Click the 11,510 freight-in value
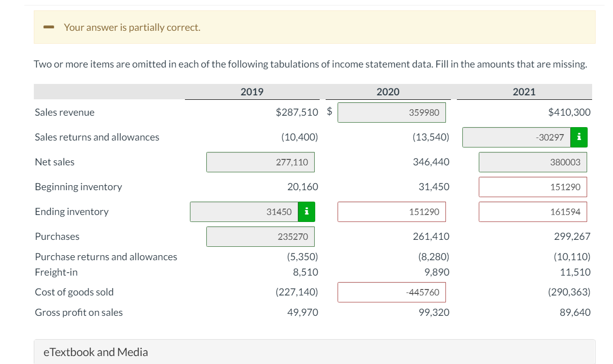The height and width of the screenshot is (364, 613). click(575, 272)
